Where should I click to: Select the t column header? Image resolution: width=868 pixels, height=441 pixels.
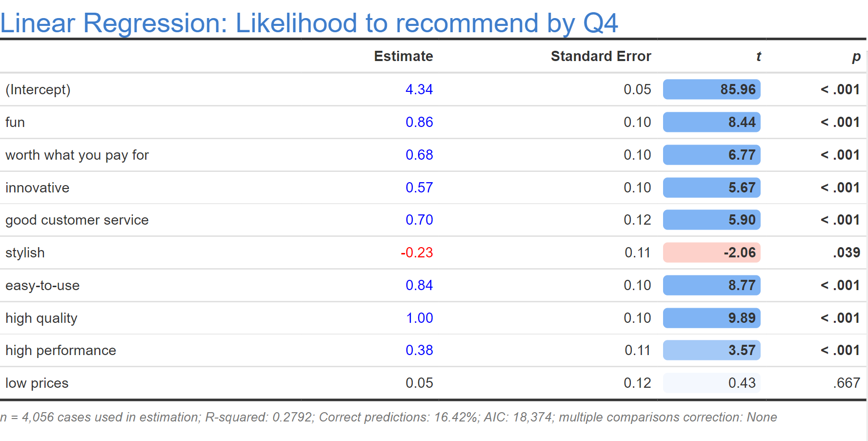click(758, 57)
